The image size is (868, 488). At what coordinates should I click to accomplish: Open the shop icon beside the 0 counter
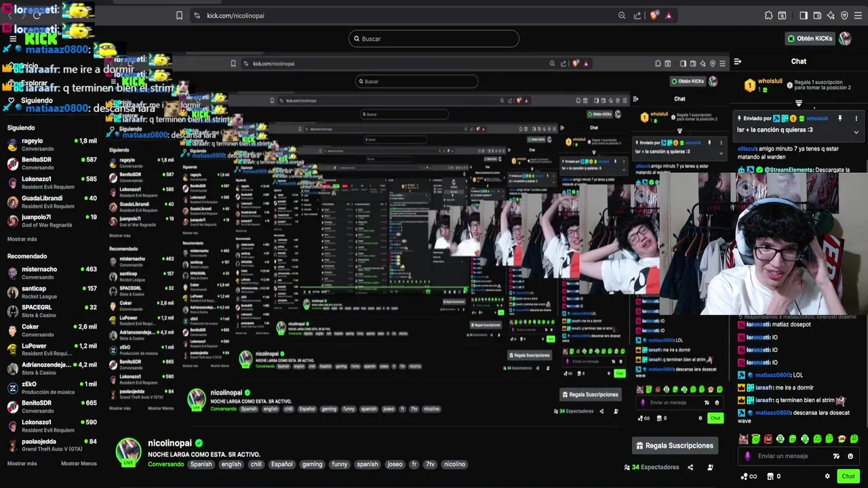coord(770,476)
